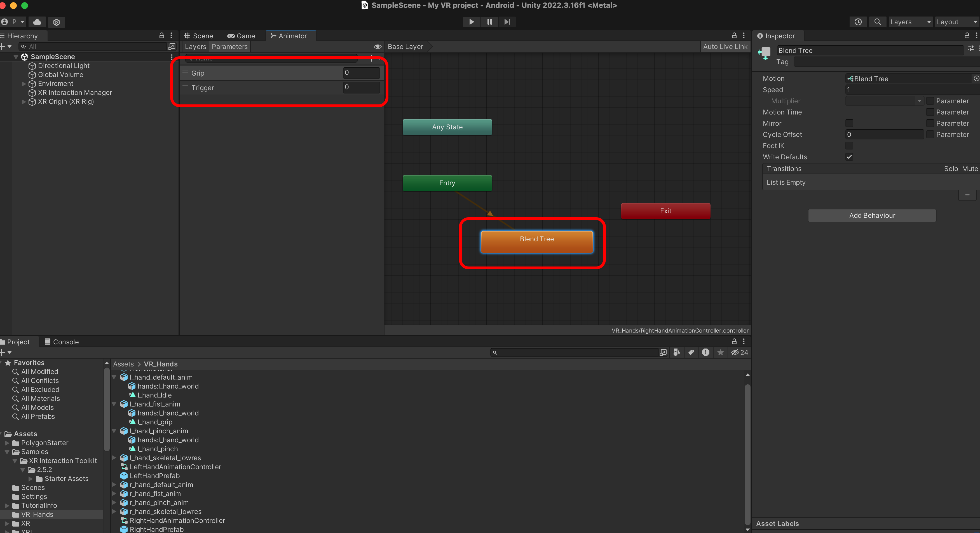Click the Add Behaviour button
Screen dimensions: 980x533
pos(872,215)
